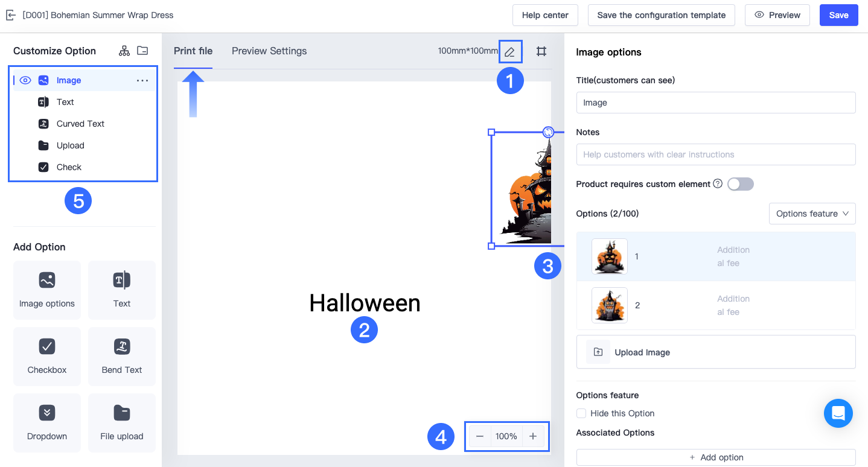Click the crop frame icon next to the pencil
The width and height of the screenshot is (868, 467).
pyautogui.click(x=541, y=51)
